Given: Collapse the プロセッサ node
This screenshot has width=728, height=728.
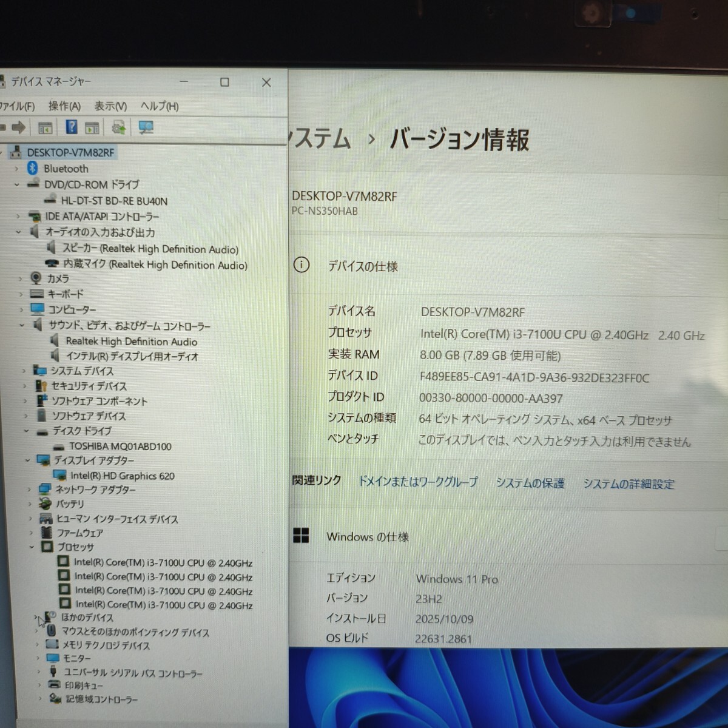Looking at the screenshot, I should (x=32, y=547).
